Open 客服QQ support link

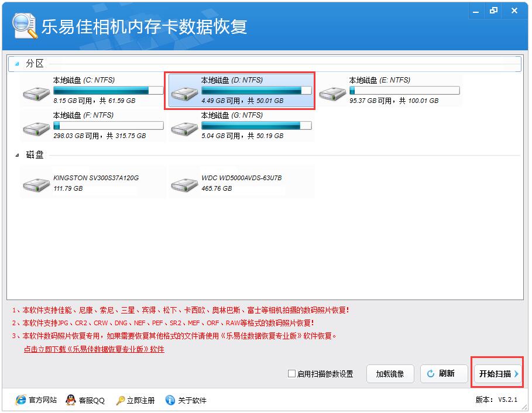point(92,401)
